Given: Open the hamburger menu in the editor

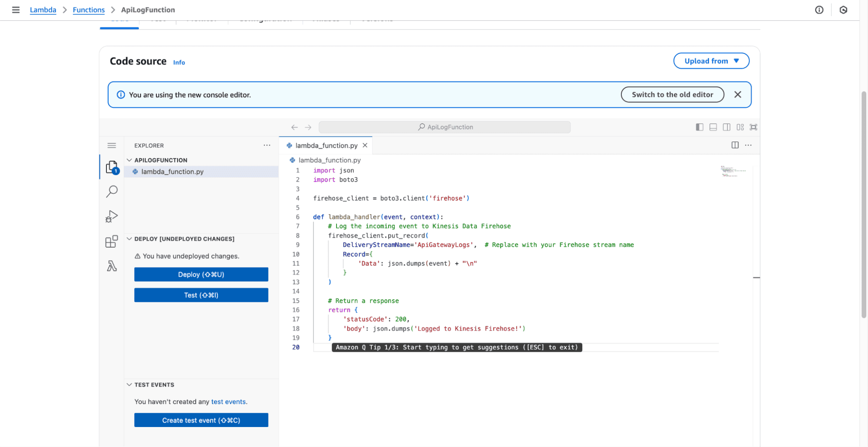Looking at the screenshot, I should tap(112, 146).
